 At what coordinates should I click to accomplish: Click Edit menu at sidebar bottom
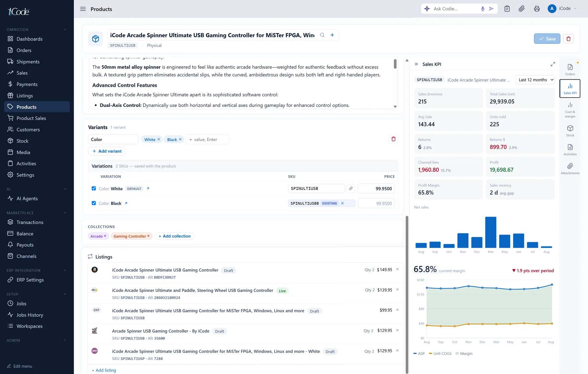click(x=20, y=366)
